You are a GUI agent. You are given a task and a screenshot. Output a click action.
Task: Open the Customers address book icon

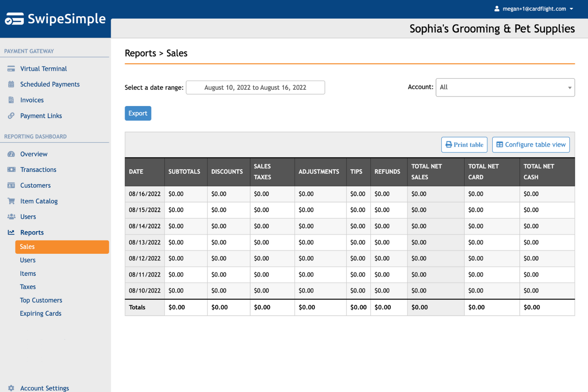[x=11, y=185]
